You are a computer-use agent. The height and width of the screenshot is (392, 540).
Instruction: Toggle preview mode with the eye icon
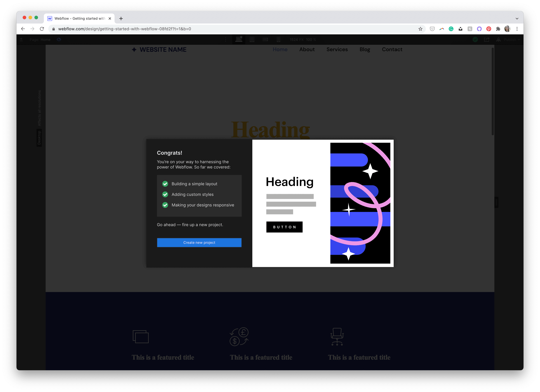click(x=59, y=40)
